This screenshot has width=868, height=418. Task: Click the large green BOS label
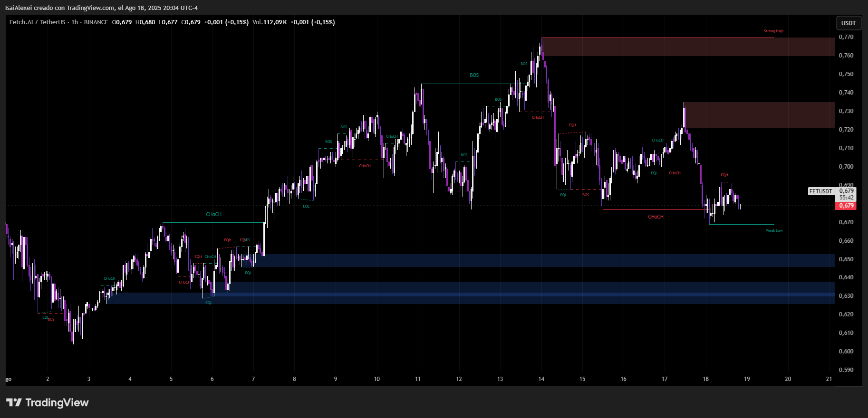474,76
